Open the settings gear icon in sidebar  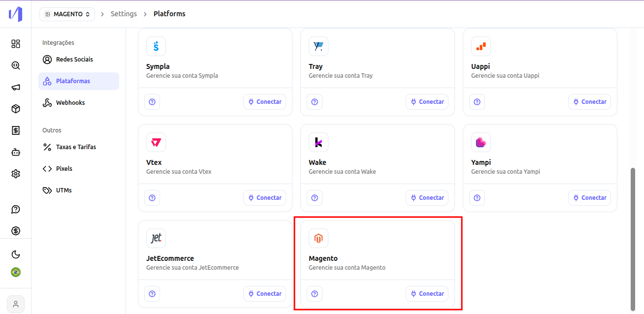pyautogui.click(x=16, y=174)
